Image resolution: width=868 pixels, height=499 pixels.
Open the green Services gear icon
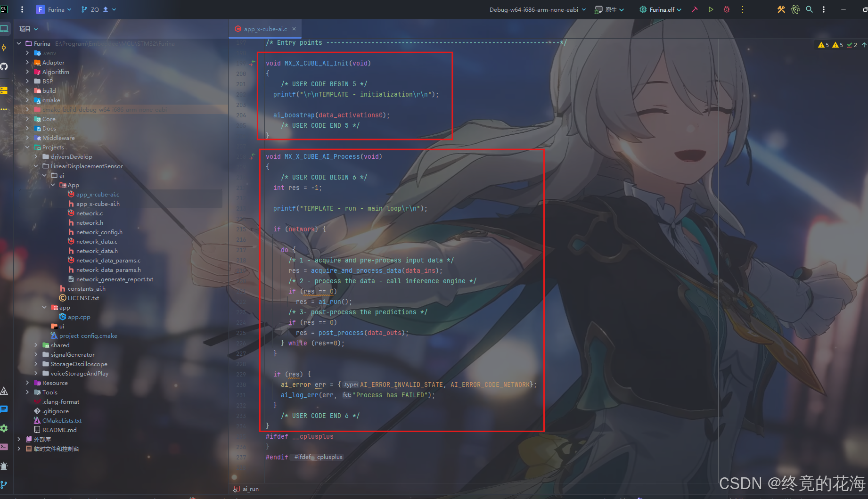[4, 428]
